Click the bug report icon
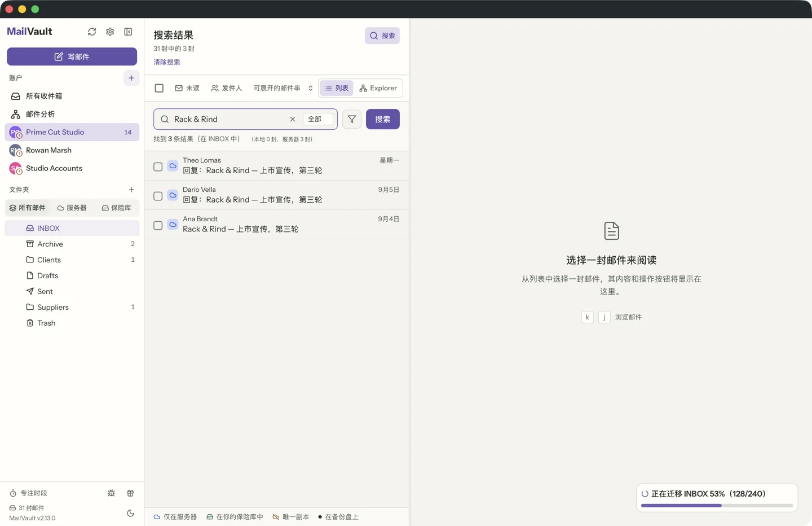 click(111, 493)
